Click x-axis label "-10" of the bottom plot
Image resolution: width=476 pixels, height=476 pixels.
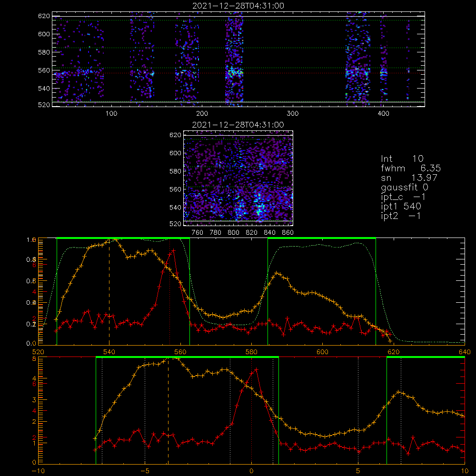coord(38,471)
